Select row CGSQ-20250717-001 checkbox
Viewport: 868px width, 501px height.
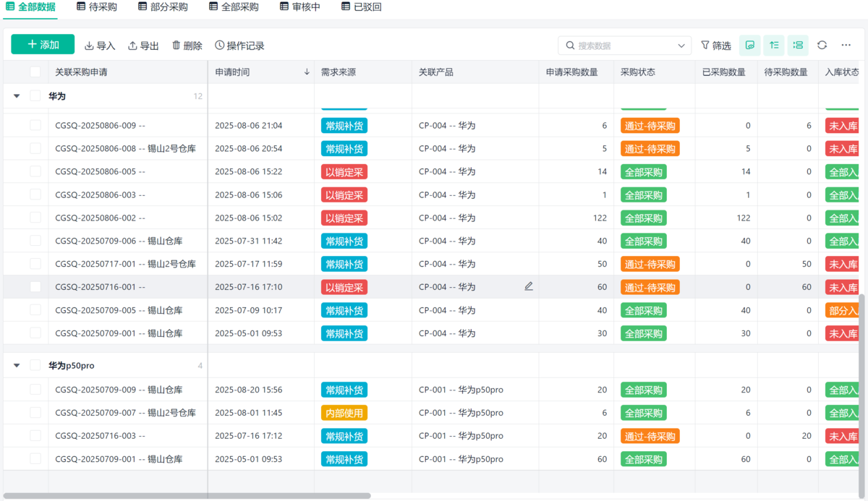pyautogui.click(x=35, y=265)
